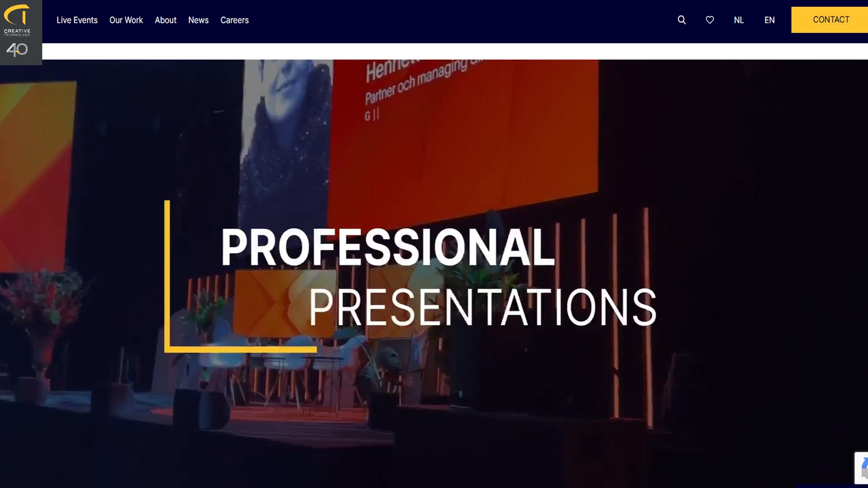This screenshot has width=868, height=488.
Task: Go to the About menu item
Action: 165,20
